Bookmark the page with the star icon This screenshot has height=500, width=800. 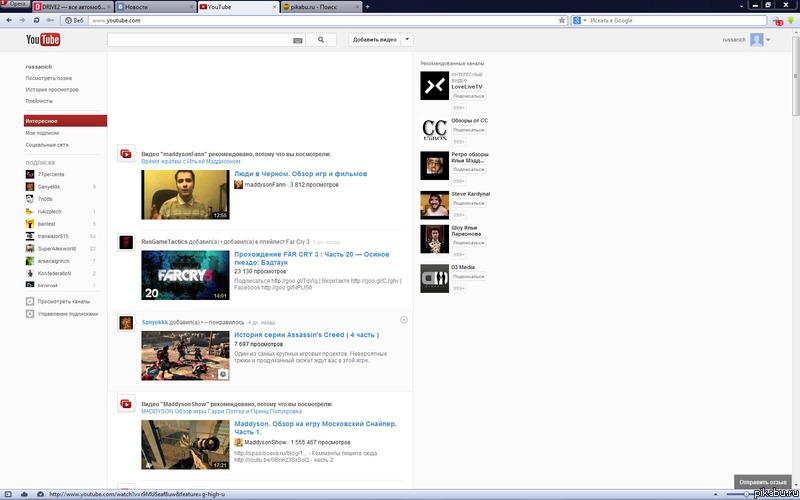click(562, 20)
